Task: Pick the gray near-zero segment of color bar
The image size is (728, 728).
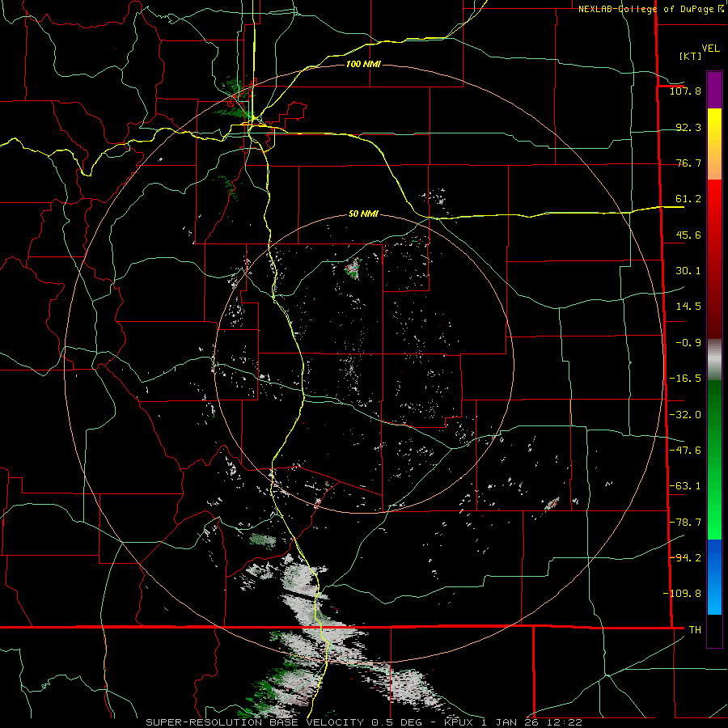Action: (x=714, y=360)
